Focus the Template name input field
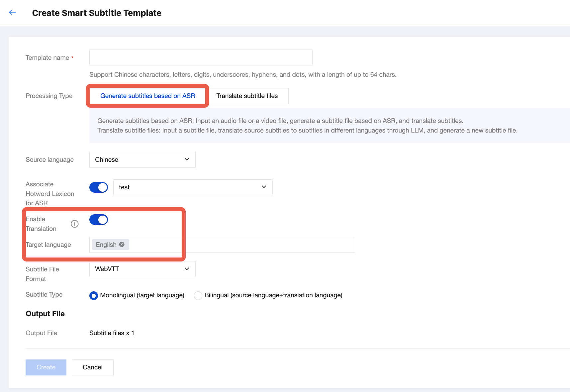 201,57
